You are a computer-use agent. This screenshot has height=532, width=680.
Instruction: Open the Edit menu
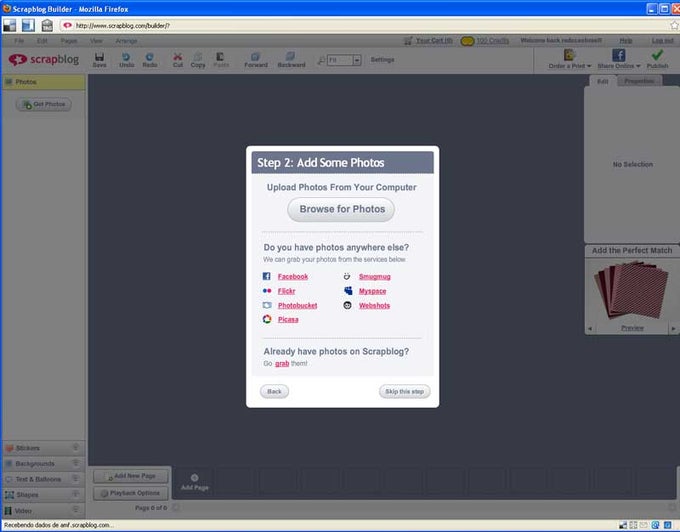pyautogui.click(x=42, y=41)
